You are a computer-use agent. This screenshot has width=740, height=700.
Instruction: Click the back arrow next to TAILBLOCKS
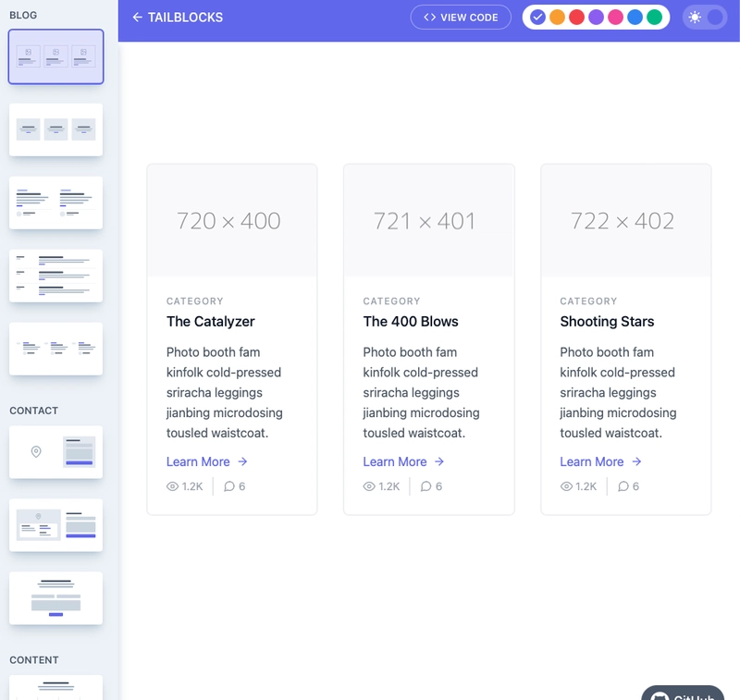[x=137, y=18]
